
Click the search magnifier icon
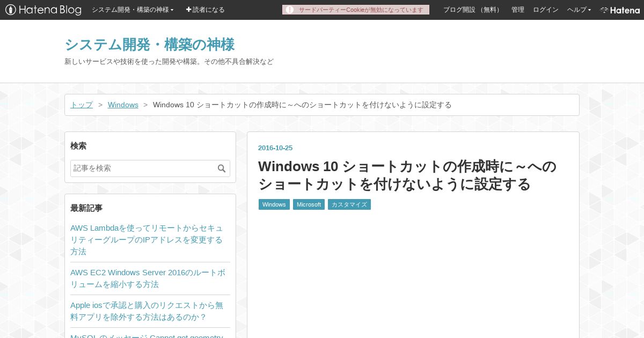[222, 168]
